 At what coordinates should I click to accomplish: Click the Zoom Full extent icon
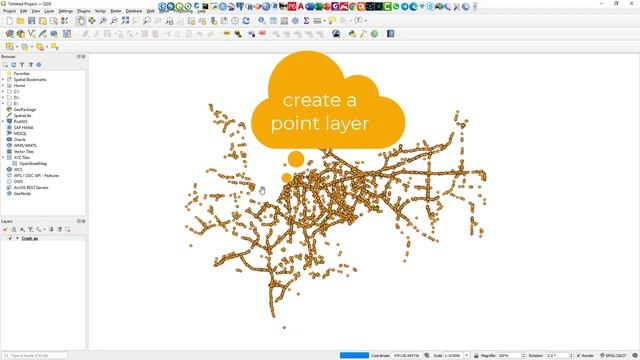pos(125,21)
